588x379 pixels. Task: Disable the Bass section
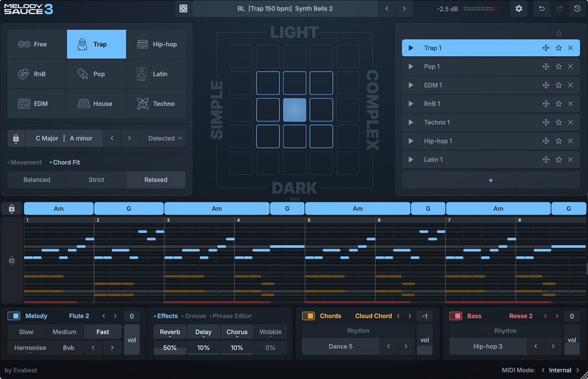coord(456,316)
